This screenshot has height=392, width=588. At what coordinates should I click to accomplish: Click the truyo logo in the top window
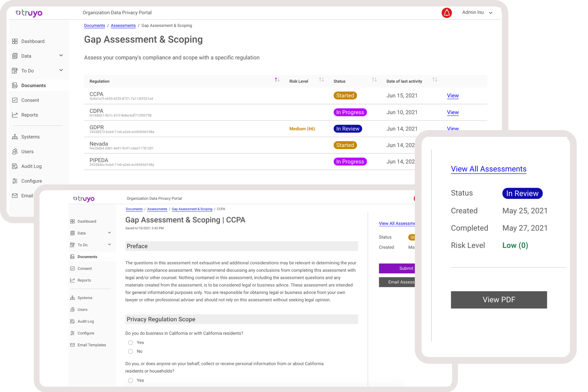[29, 13]
